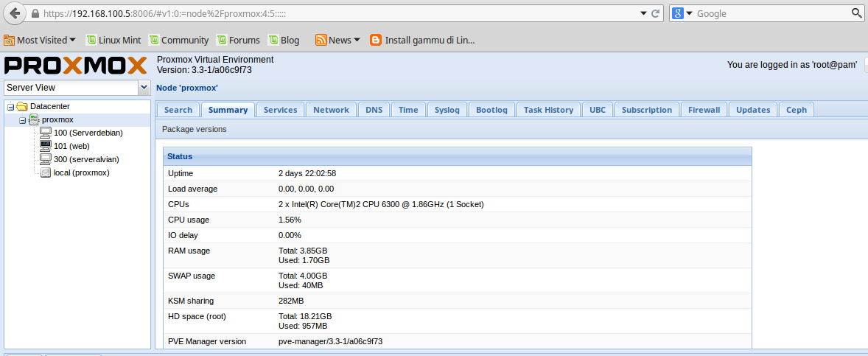868x356 pixels.
Task: Open the Install gammu di Lin... bookmark
Action: (x=422, y=40)
